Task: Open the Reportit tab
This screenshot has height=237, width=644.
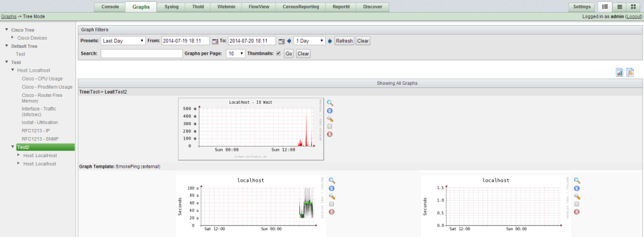Action: [341, 7]
